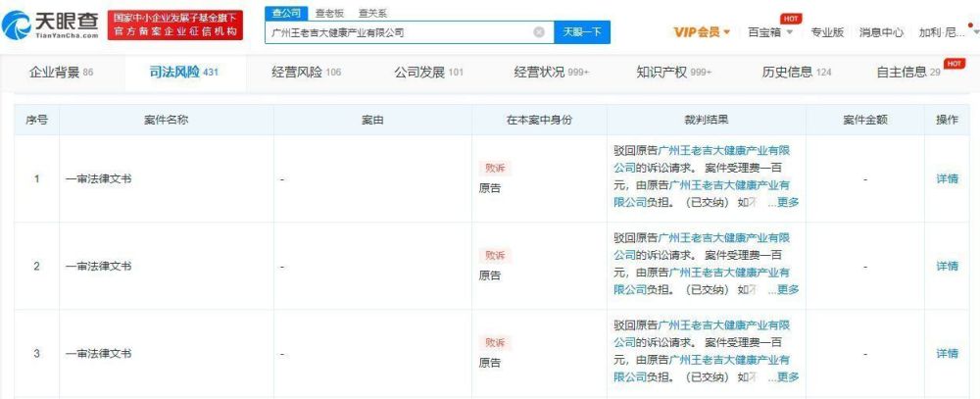Click 原告 identity in row 3
The height and width of the screenshot is (399, 980).
[490, 362]
